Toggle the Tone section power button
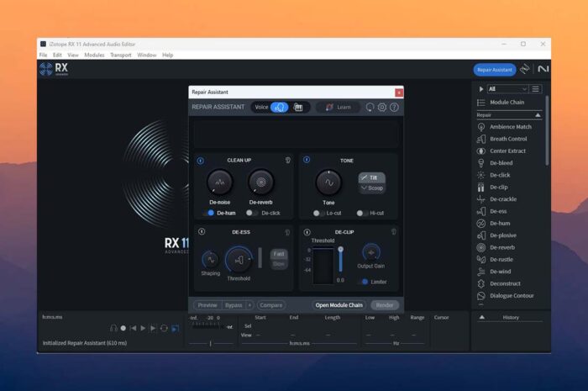Image resolution: width=588 pixels, height=391 pixels. 307,160
